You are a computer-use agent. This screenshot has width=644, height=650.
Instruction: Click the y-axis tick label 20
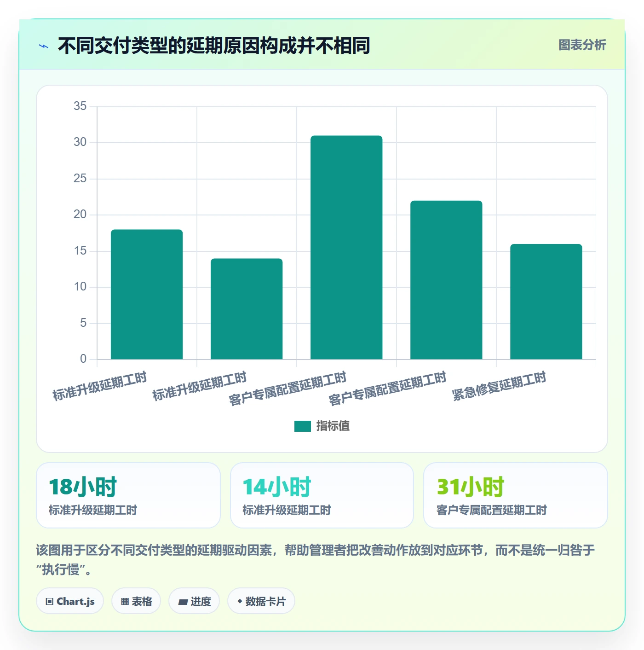80,215
